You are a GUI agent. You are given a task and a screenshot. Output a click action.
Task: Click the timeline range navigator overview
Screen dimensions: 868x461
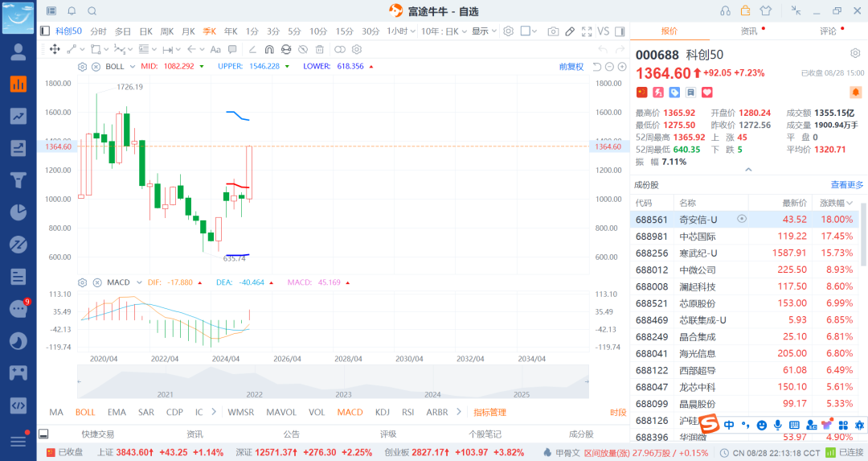point(333,382)
